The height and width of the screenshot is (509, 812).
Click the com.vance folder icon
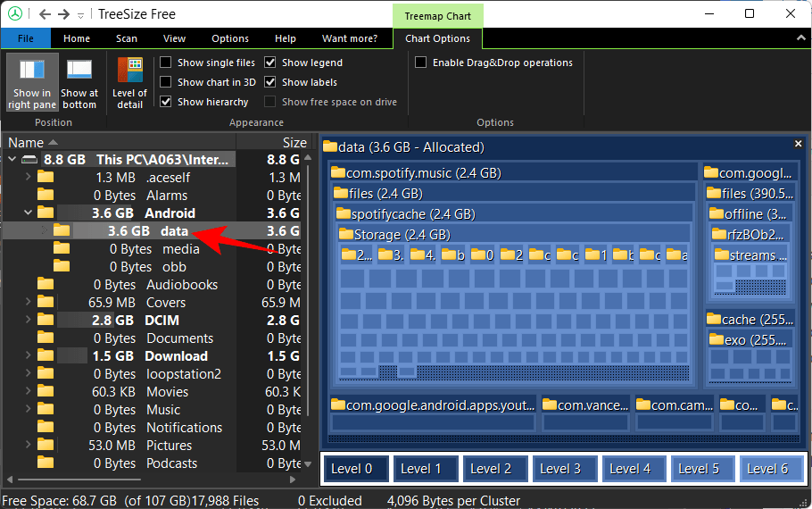[x=550, y=405]
